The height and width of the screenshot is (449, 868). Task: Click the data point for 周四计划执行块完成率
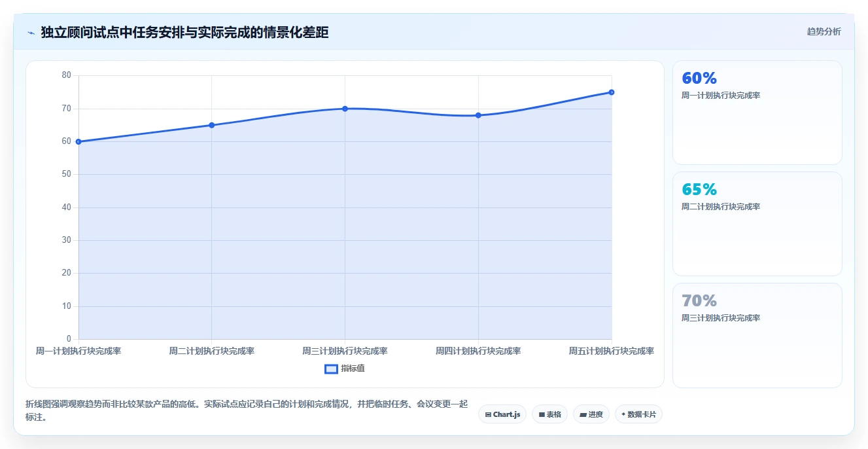(478, 115)
